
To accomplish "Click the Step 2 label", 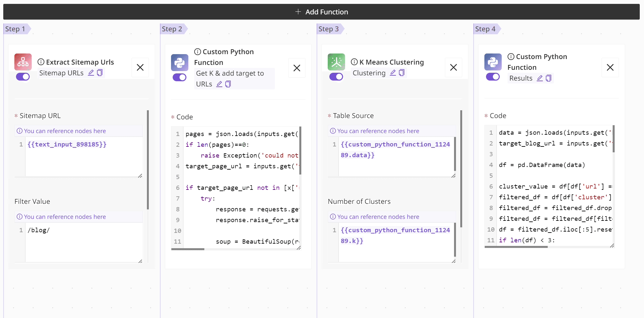I will pyautogui.click(x=172, y=29).
